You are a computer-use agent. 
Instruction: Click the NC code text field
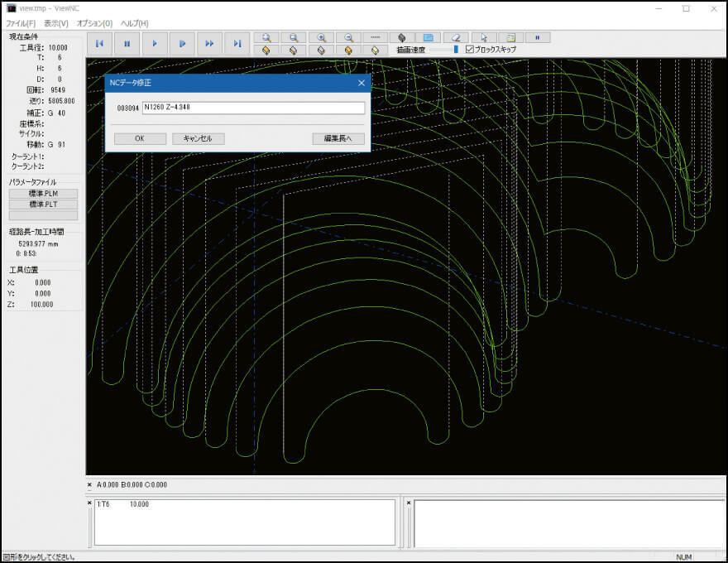(253, 108)
